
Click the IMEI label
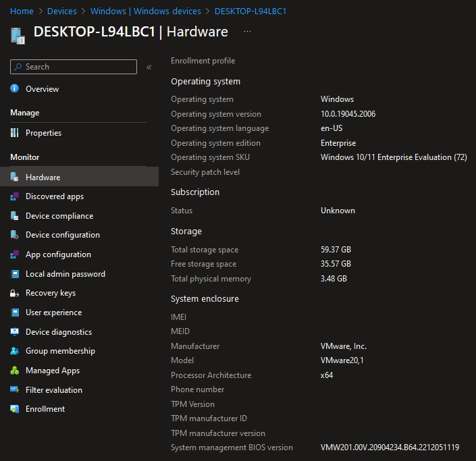pyautogui.click(x=178, y=317)
